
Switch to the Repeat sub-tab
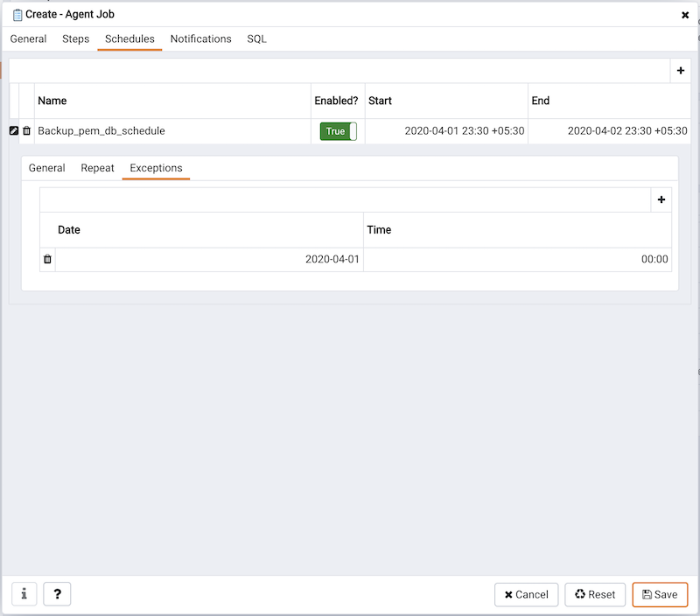click(x=97, y=168)
